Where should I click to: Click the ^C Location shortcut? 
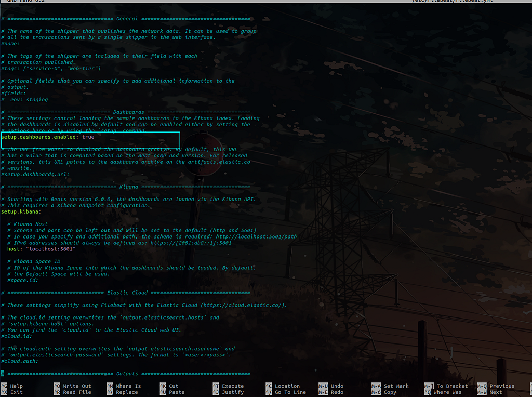tap(283, 386)
